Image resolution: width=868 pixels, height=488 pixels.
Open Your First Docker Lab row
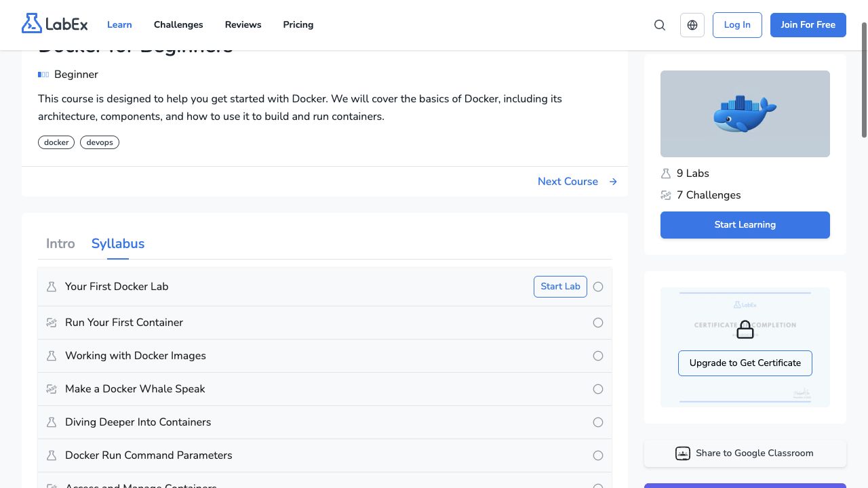click(x=325, y=287)
